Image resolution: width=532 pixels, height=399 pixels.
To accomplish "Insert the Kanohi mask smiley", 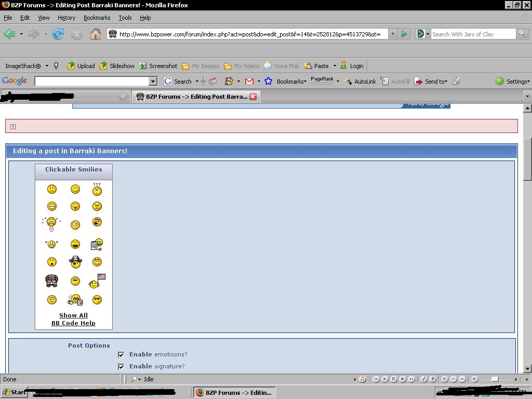I will [51, 281].
